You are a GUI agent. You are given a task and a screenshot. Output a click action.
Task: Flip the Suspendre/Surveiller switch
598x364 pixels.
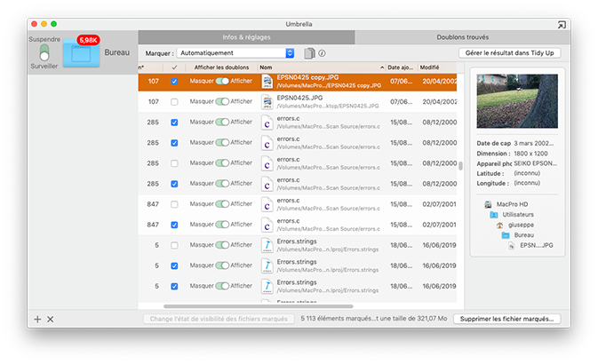pyautogui.click(x=44, y=52)
